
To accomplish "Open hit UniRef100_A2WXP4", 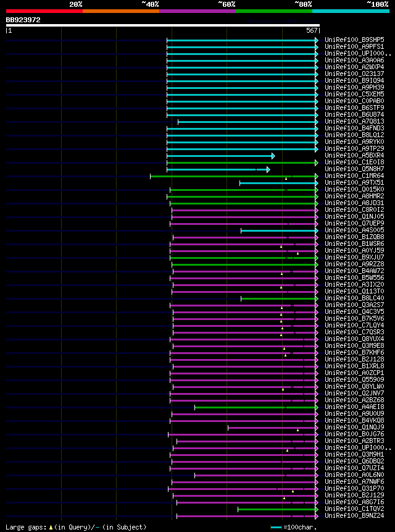I will click(354, 67).
